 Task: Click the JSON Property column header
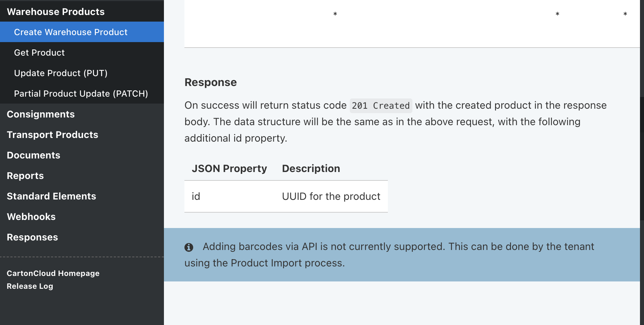click(x=229, y=168)
